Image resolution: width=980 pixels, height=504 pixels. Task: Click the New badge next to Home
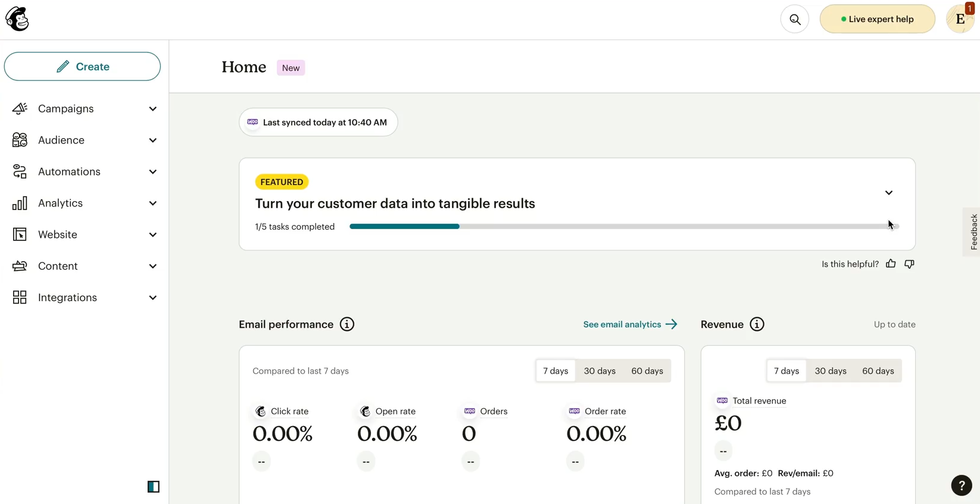tap(291, 68)
